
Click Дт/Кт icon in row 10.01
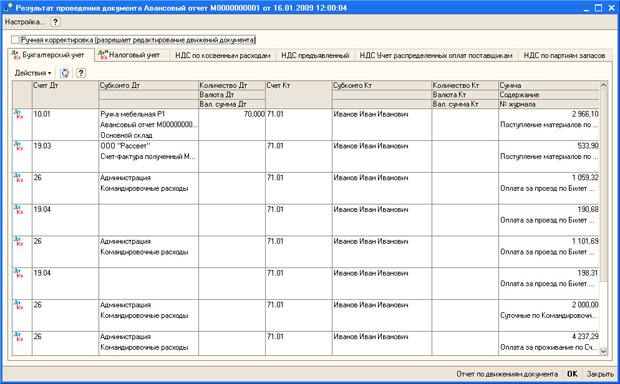click(x=18, y=115)
